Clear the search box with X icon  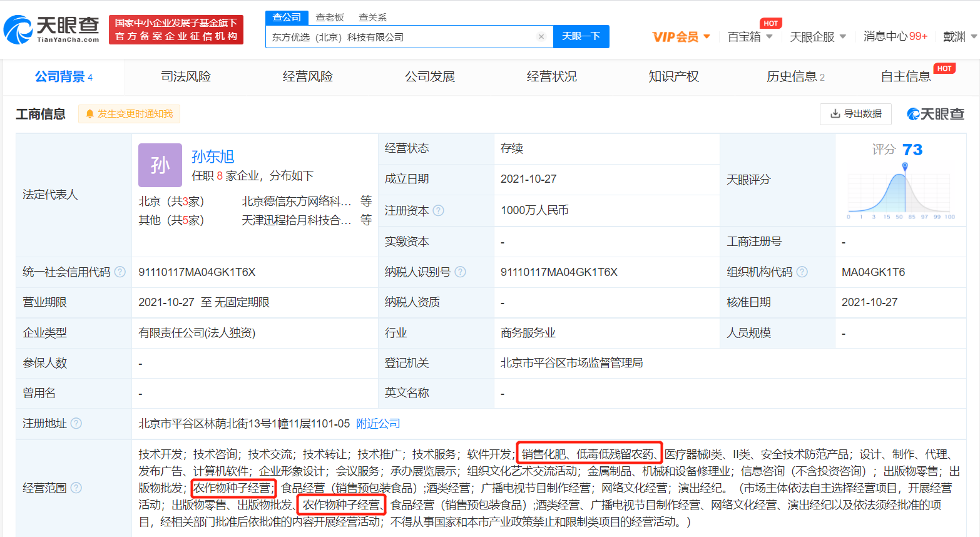[541, 36]
